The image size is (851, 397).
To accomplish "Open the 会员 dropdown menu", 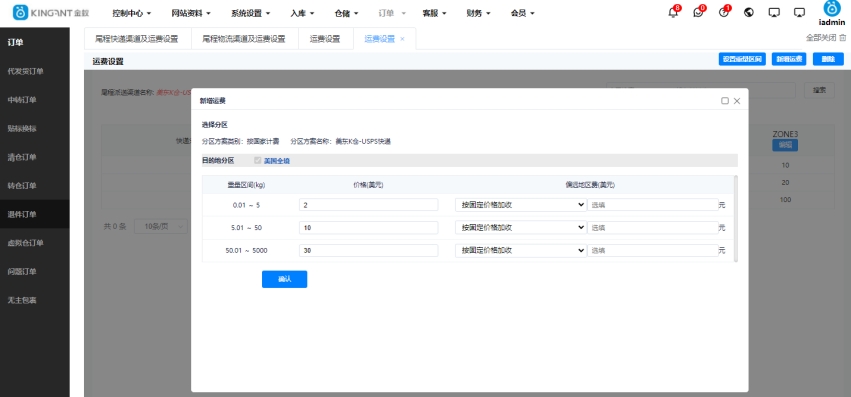I will 523,13.
